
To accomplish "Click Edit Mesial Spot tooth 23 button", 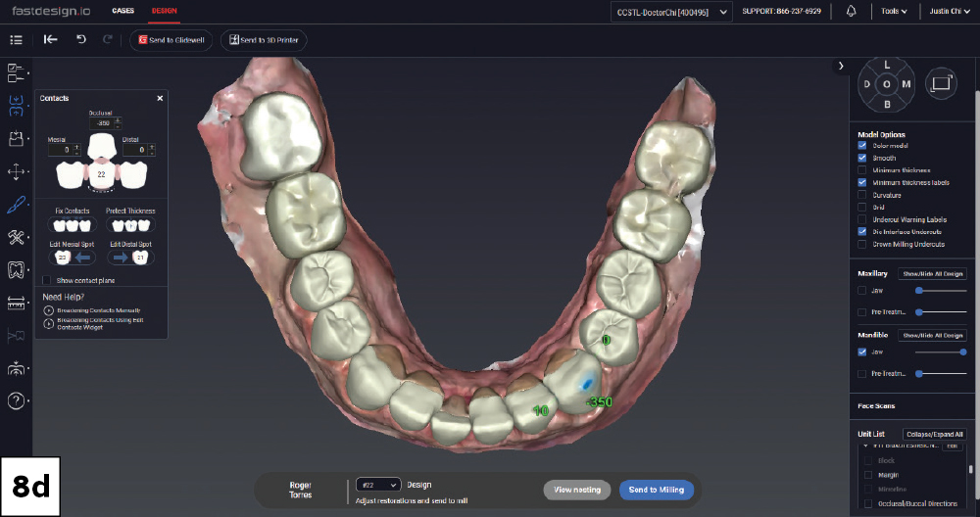I will [72, 258].
